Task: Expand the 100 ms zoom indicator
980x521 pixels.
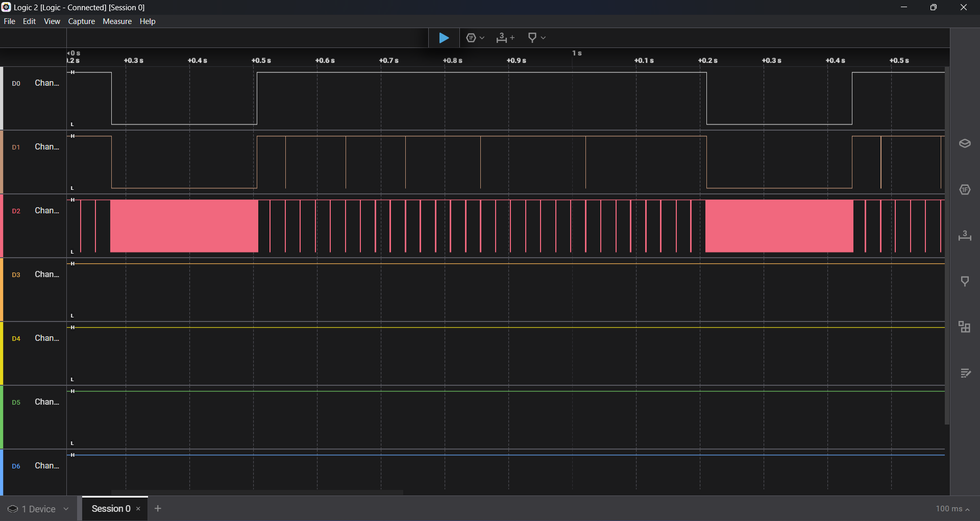Action: 952,509
